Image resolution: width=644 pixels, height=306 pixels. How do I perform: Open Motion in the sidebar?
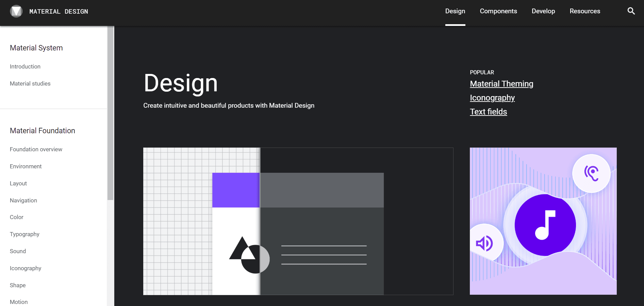[19, 302]
